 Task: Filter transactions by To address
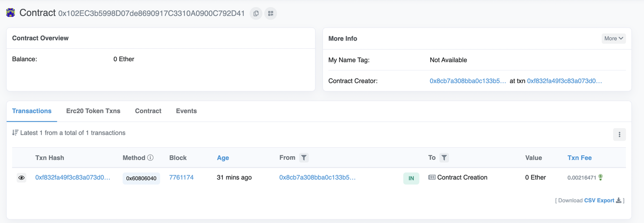(444, 158)
